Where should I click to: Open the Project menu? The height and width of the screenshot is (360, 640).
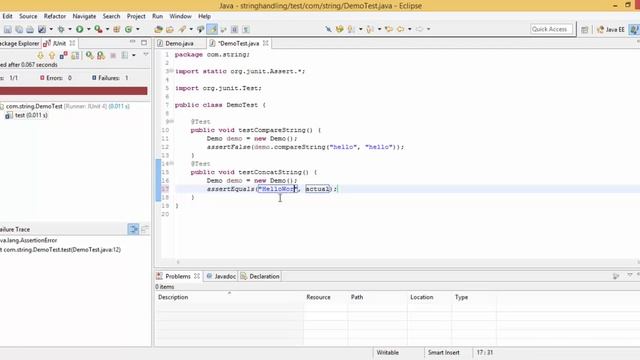136,16
